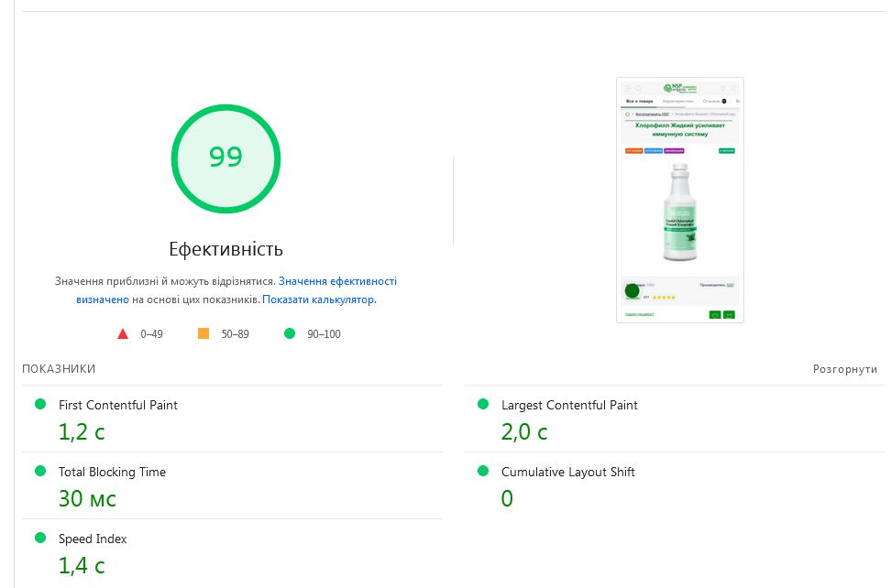
Task: Select the Largest Contentful Paint metric label
Action: click(x=569, y=405)
